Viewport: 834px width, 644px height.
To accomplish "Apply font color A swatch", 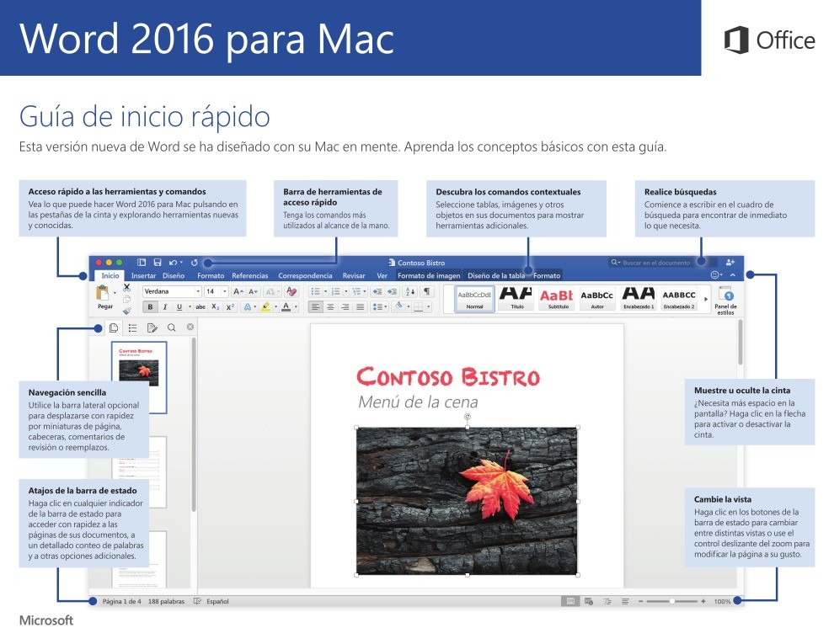I will (286, 307).
